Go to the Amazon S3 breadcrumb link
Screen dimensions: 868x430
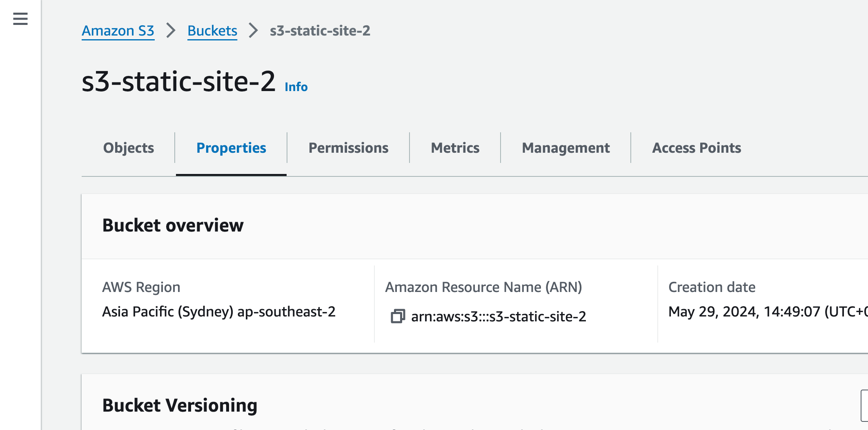118,31
